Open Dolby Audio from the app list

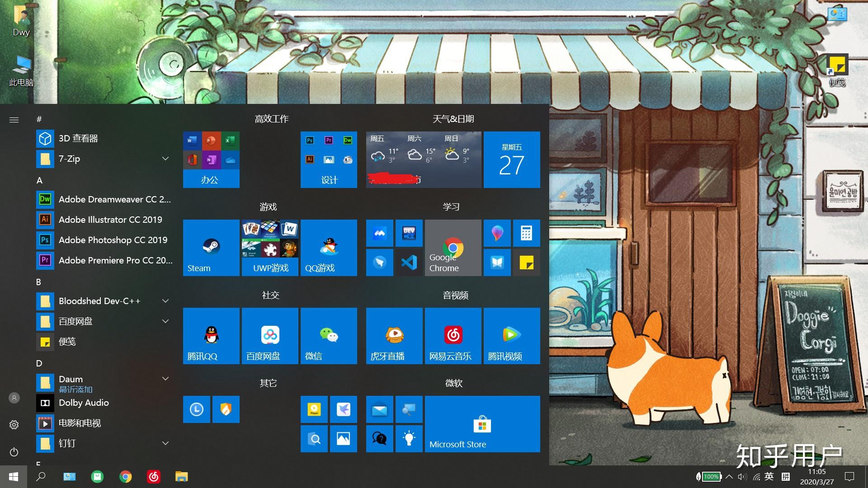pos(105,403)
